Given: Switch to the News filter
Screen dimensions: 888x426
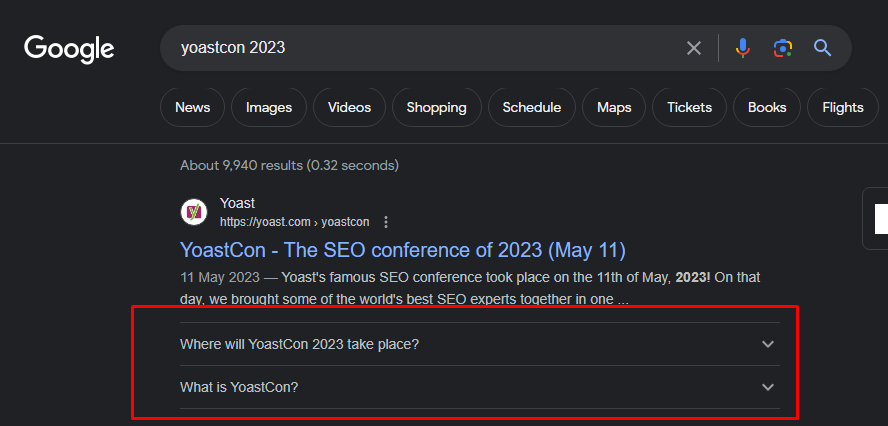Looking at the screenshot, I should coord(192,107).
